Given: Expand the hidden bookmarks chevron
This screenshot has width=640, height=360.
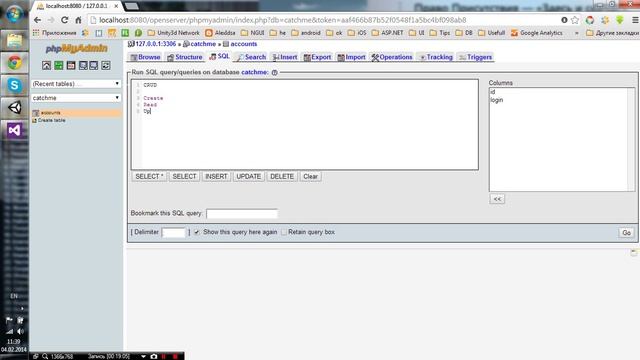Looking at the screenshot, I should [x=576, y=33].
